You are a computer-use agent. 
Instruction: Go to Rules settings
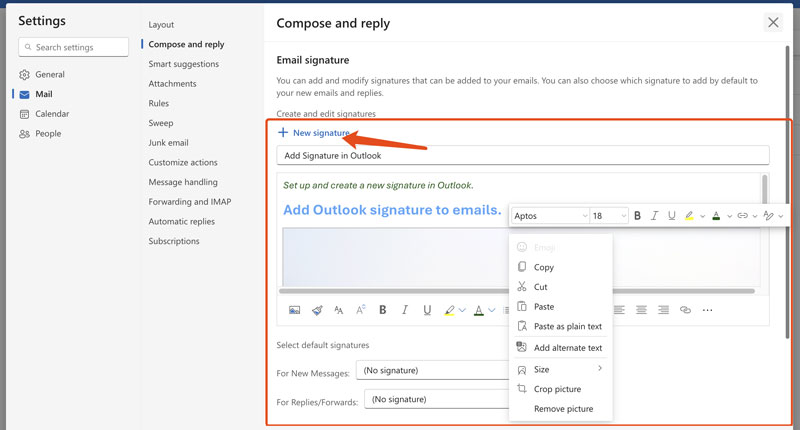coord(159,103)
